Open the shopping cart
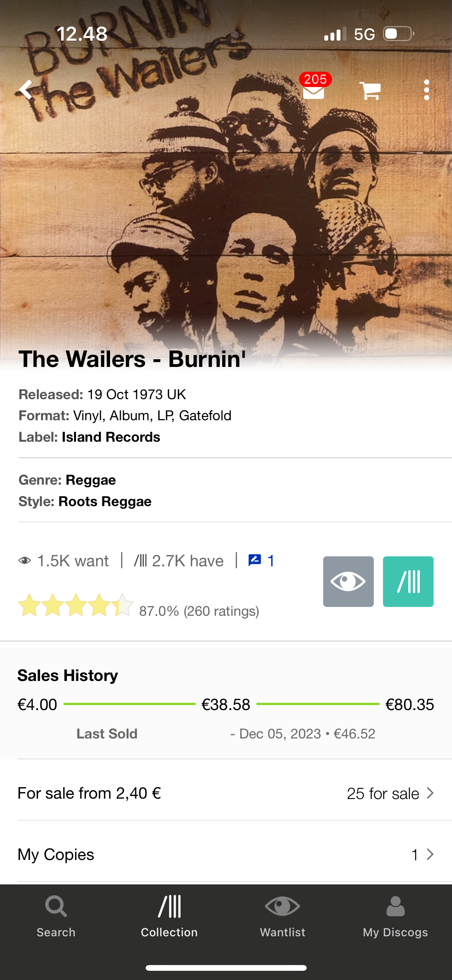Screen dimensions: 452x980 (x=370, y=90)
